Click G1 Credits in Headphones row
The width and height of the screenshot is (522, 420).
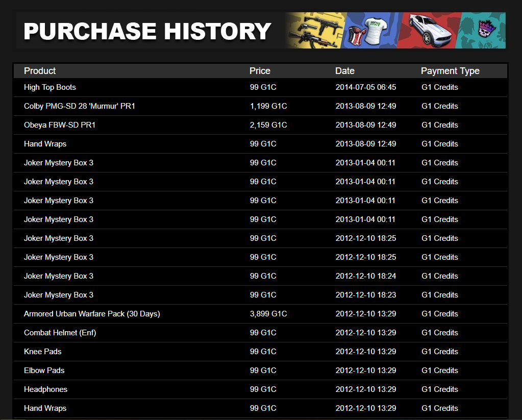pyautogui.click(x=440, y=389)
